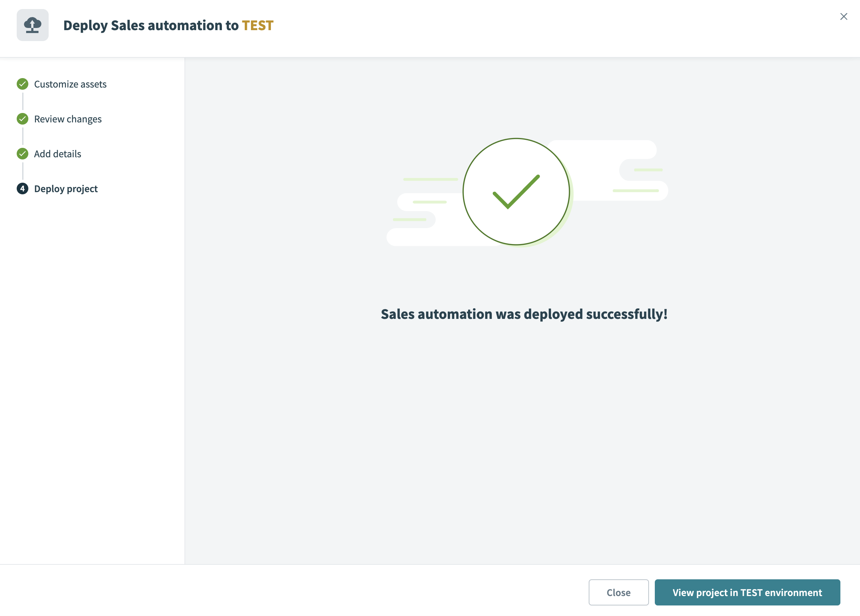Click the deployed successfully message
Screen dimensions: 860x616
524,314
